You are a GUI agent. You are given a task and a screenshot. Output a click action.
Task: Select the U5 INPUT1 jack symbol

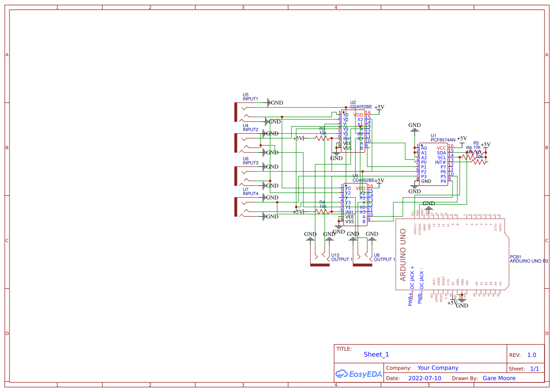coord(236,112)
